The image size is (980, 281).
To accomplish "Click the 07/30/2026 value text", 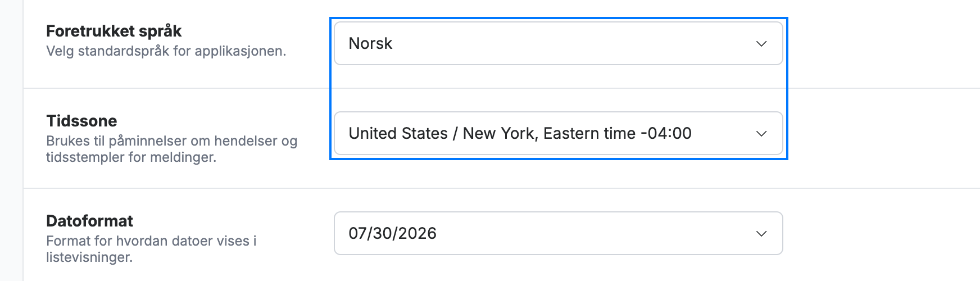I will (392, 233).
